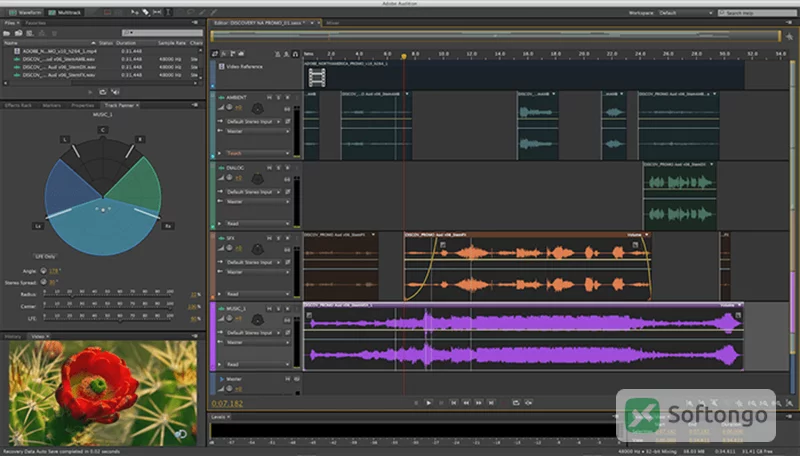
Task: Mute the DIALOG track
Action: (269, 167)
